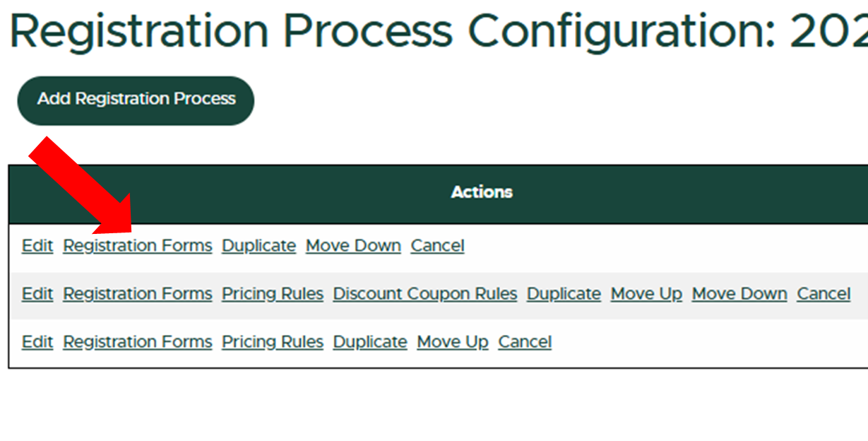Move the third registration process up
Viewport: 868px width, 441px height.
tap(453, 341)
